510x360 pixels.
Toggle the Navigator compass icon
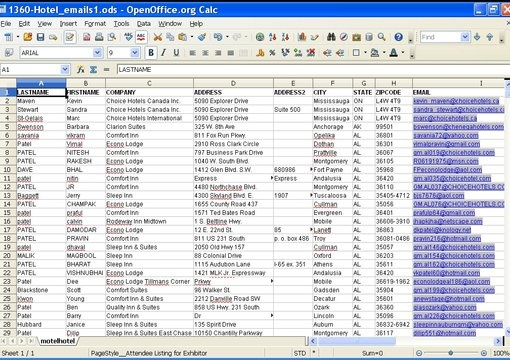344,37
